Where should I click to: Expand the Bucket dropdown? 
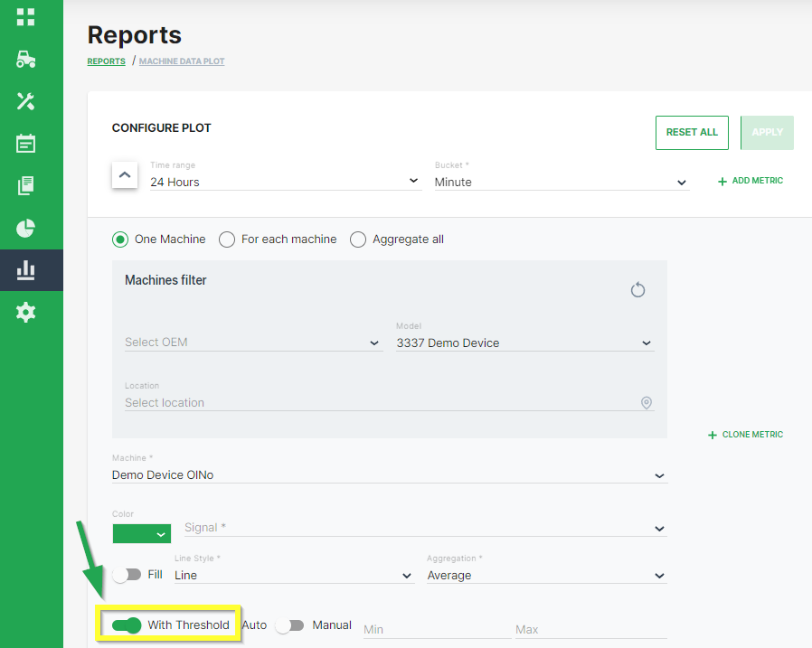[x=561, y=182]
